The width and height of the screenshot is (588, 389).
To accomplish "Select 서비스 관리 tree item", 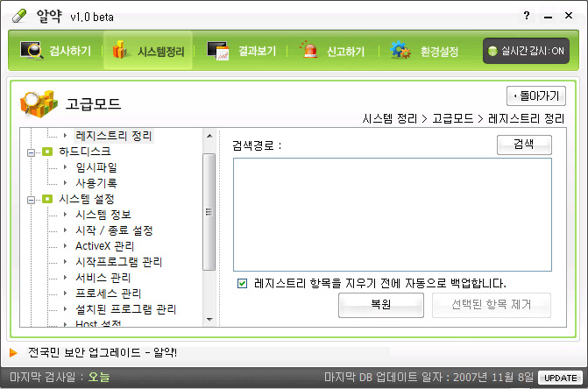I will tap(103, 278).
